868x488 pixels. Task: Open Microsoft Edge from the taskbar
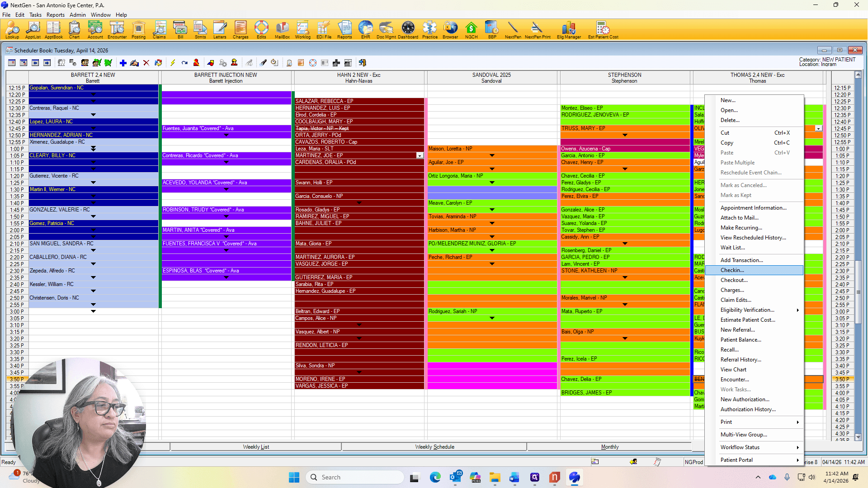[x=435, y=477]
